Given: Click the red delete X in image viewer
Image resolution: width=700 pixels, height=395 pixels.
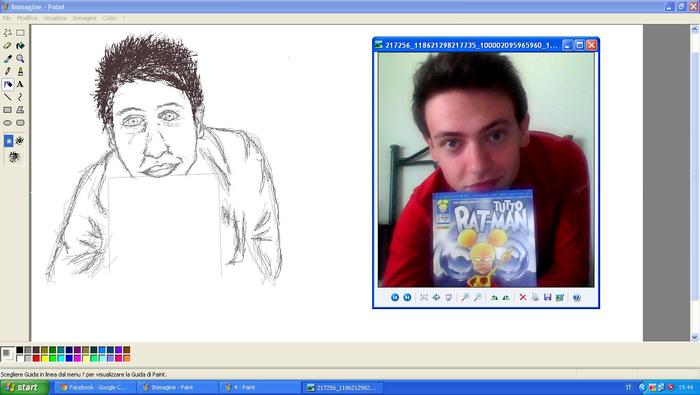Looking at the screenshot, I should click(x=523, y=297).
